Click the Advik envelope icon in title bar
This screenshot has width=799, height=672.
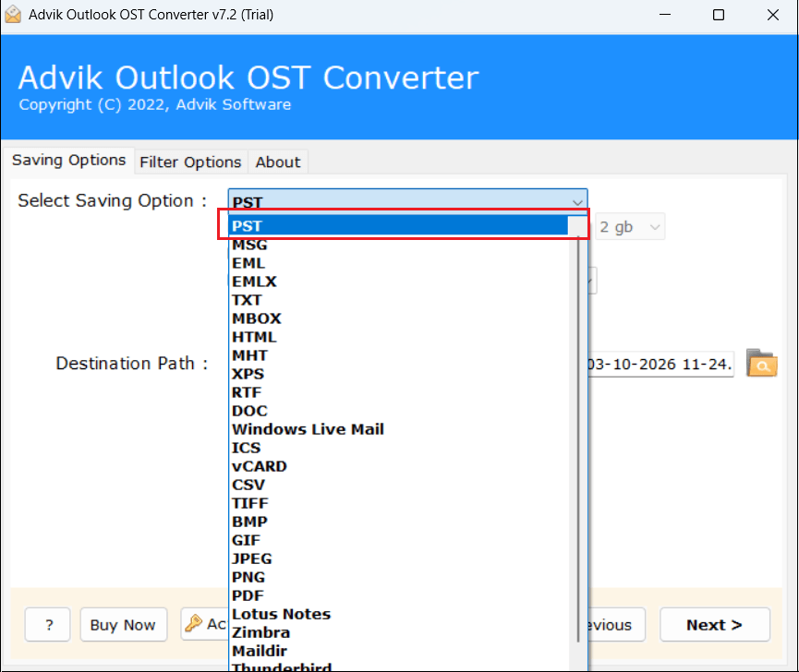(13, 14)
